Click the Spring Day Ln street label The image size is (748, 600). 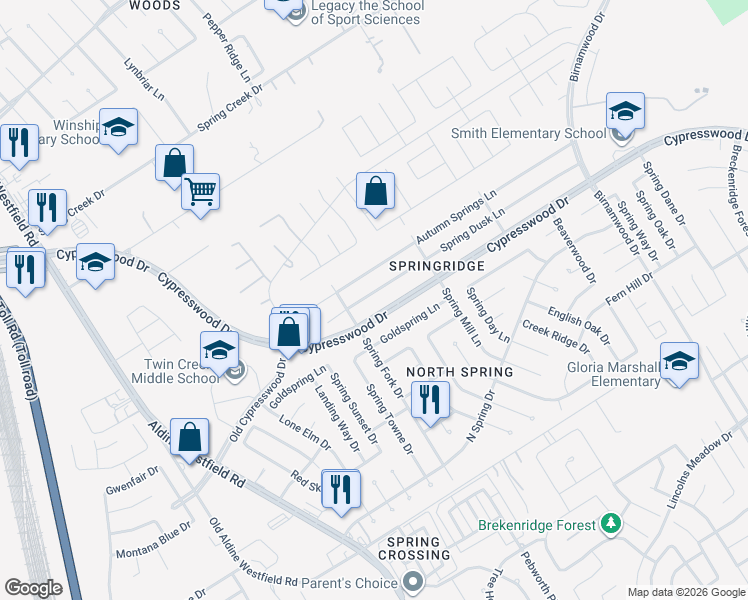pos(488,315)
